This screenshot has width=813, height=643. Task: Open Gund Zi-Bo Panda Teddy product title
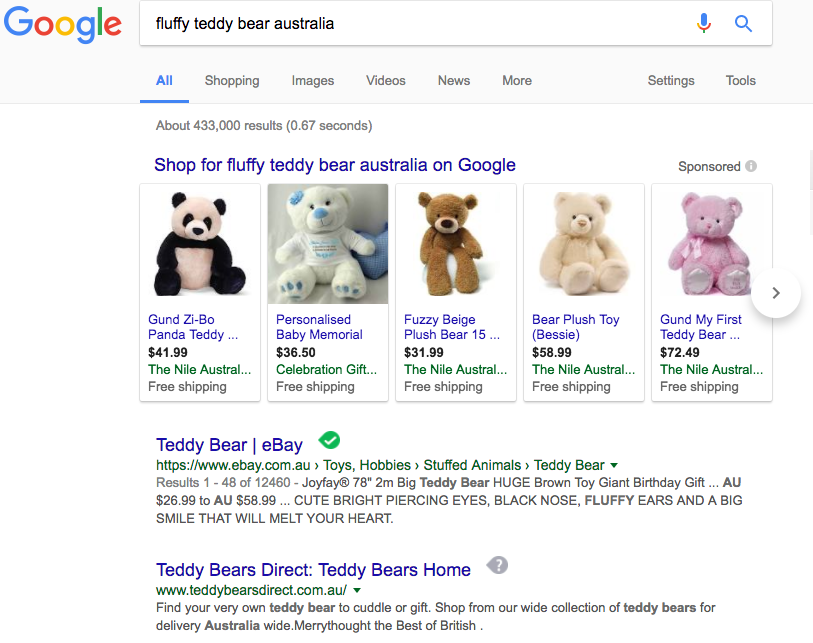193,327
